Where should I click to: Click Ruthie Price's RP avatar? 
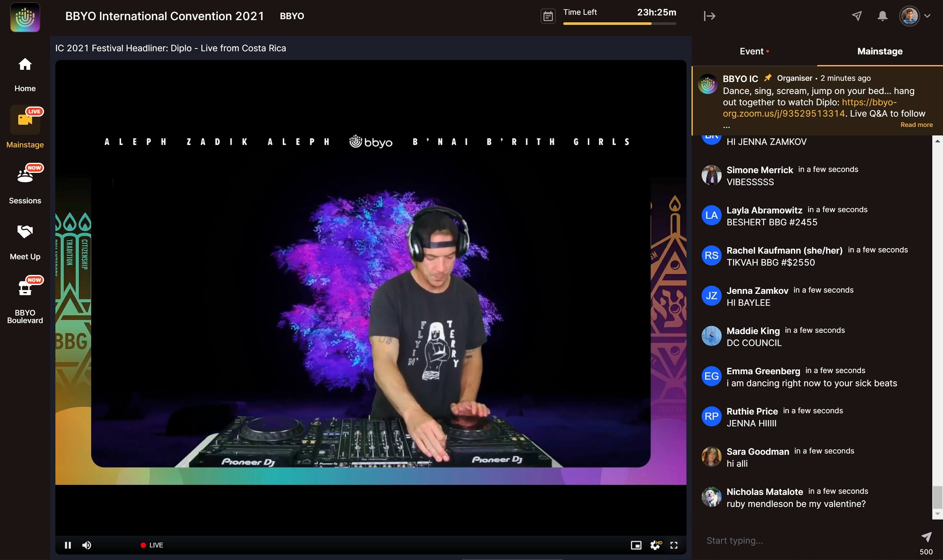[711, 416]
